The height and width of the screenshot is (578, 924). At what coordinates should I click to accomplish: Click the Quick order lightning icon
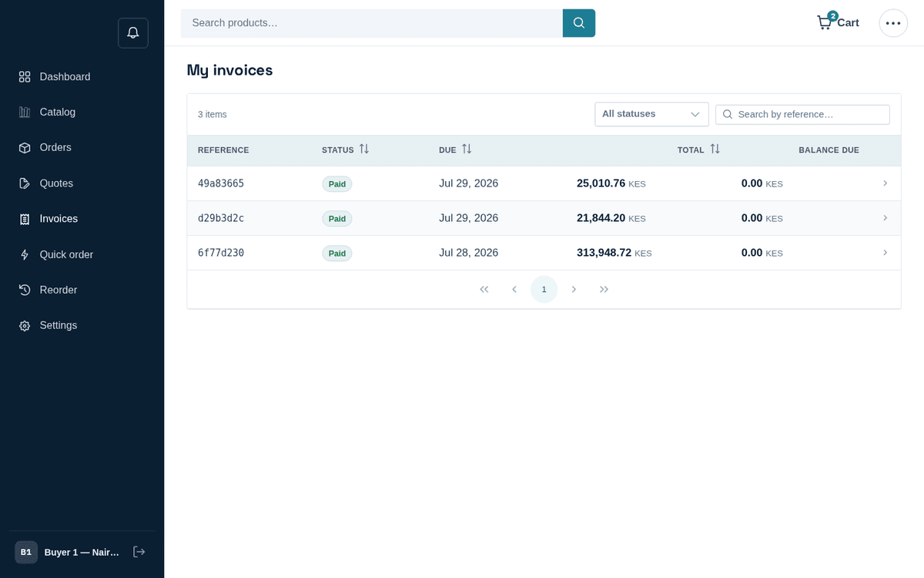tap(25, 254)
